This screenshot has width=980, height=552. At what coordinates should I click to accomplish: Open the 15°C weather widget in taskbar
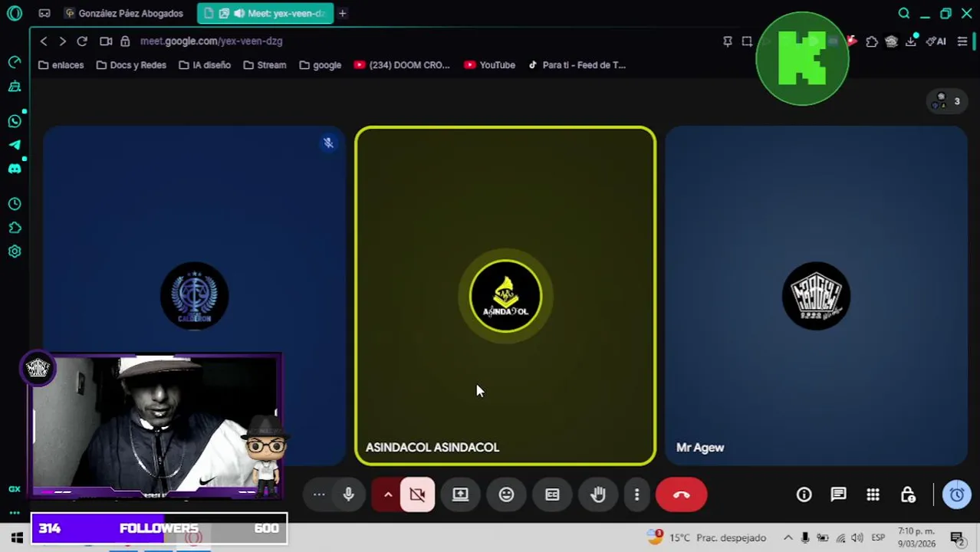pos(708,537)
